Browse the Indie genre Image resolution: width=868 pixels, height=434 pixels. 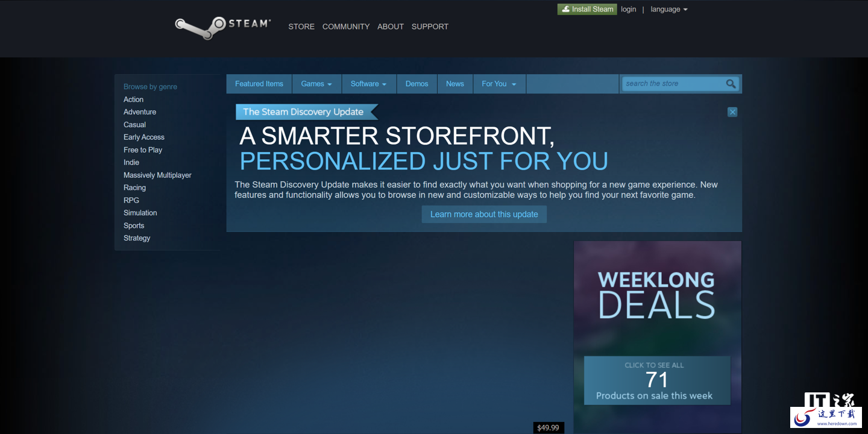131,163
